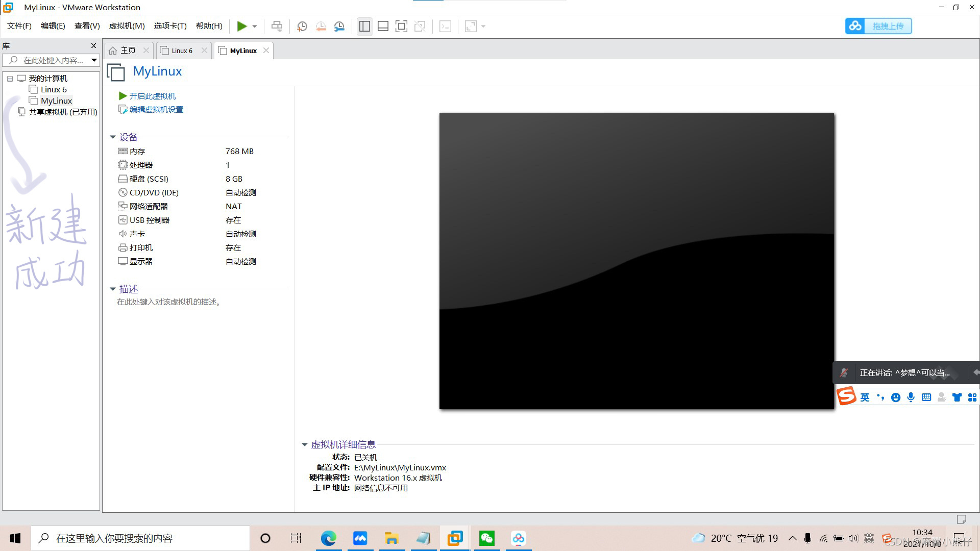
Task: Open the 网络适配器 device entry
Action: [x=149, y=206]
